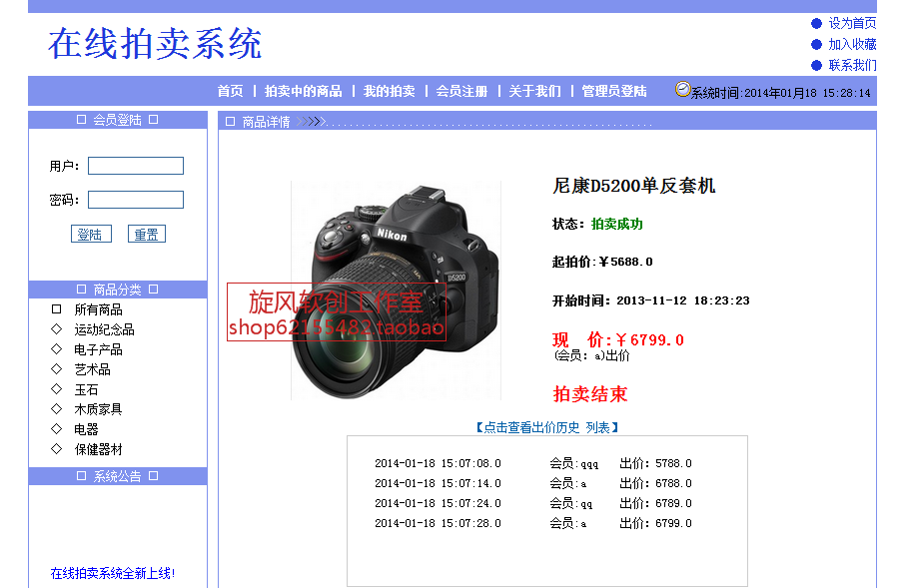Focus the 用户 username field
The width and height of the screenshot is (907, 588).
click(x=136, y=166)
